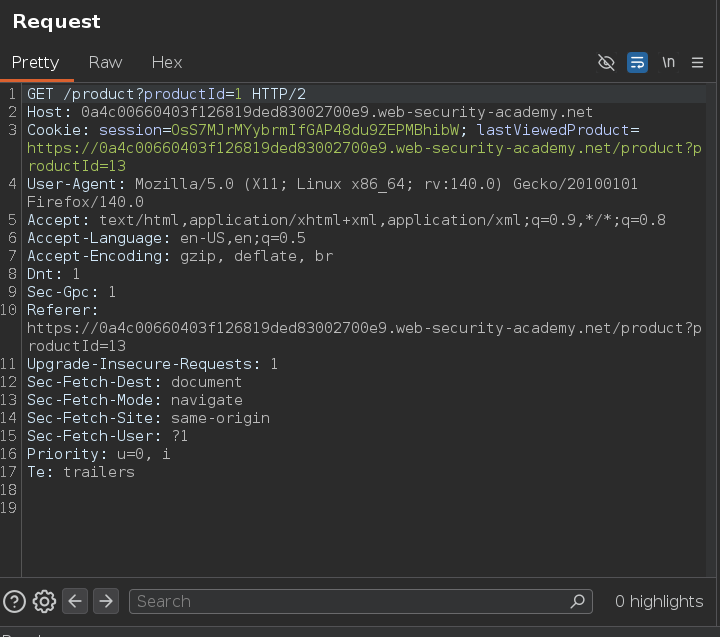Viewport: 720px width, 637px height.
Task: Click the Dnt: 1 header
Action: pos(53,274)
